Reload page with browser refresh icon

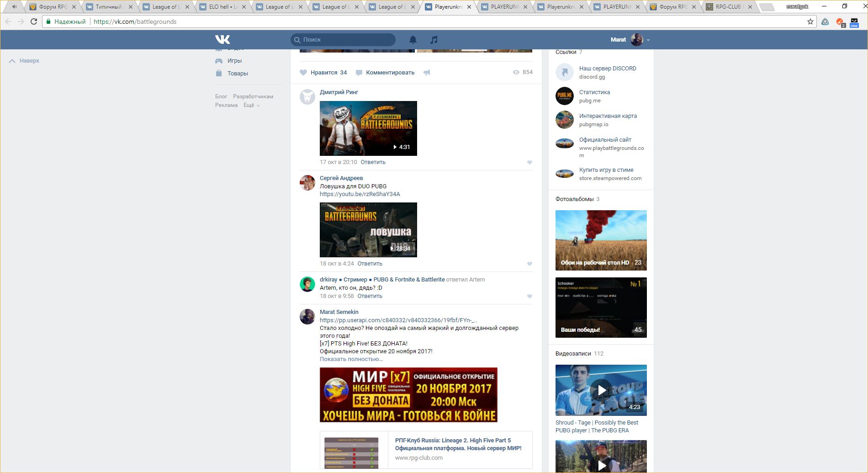34,21
